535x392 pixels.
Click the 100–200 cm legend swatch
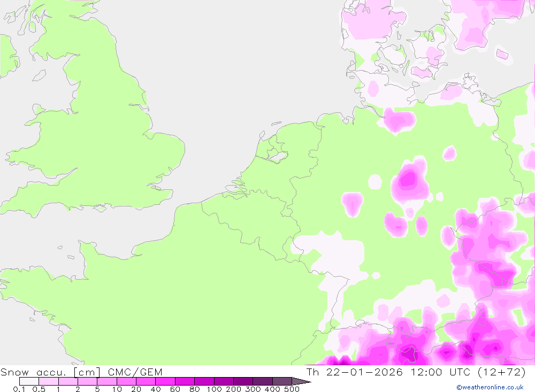(x=224, y=381)
